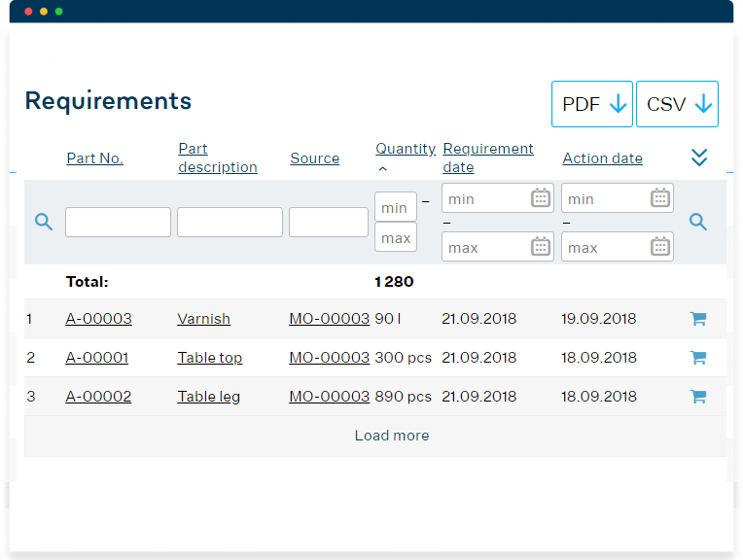Open calendar for Action date min
Screen dimensions: 743x560
[660, 198]
